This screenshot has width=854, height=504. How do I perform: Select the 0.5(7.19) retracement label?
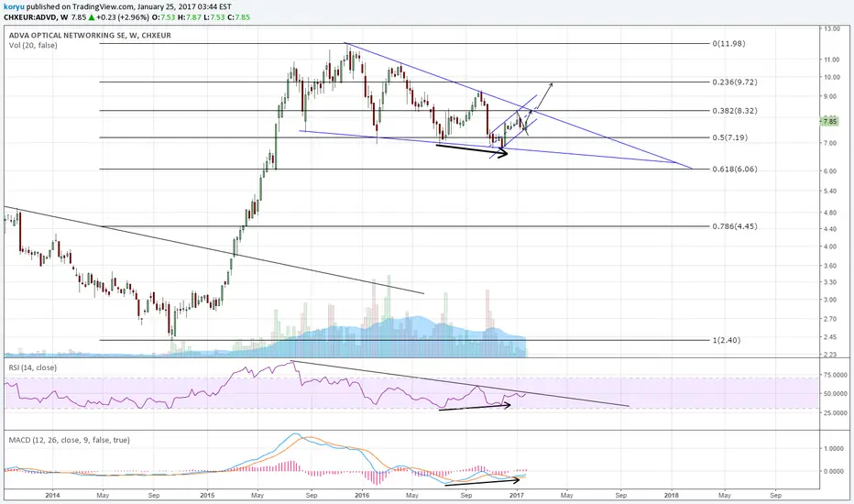point(729,137)
